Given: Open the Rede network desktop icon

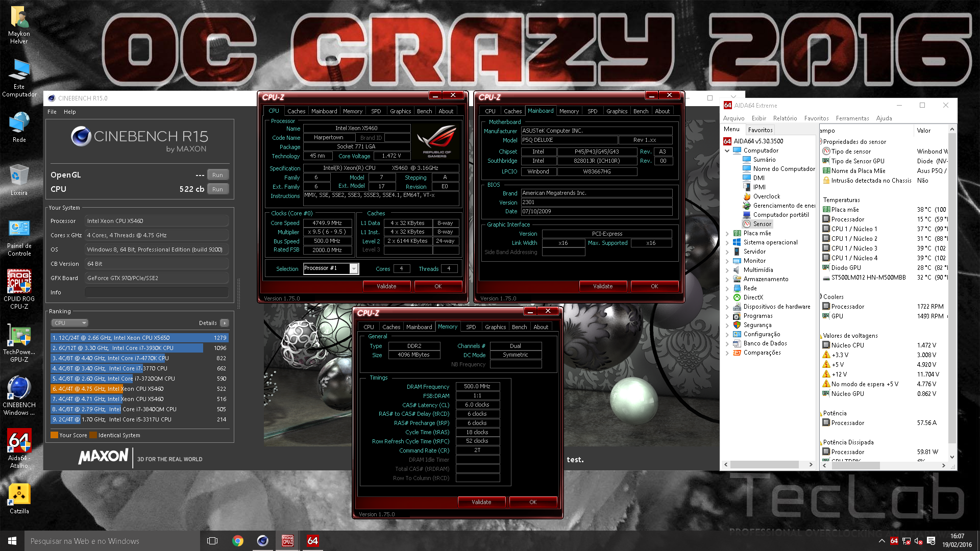Looking at the screenshot, I should 19,128.
